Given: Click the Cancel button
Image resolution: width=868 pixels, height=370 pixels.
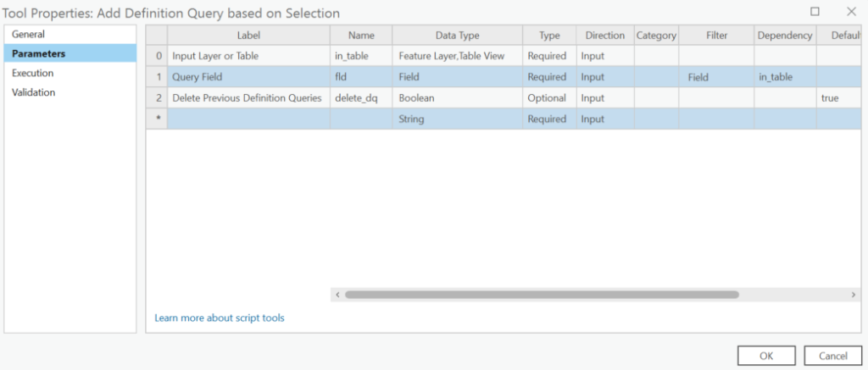Looking at the screenshot, I should 833,356.
